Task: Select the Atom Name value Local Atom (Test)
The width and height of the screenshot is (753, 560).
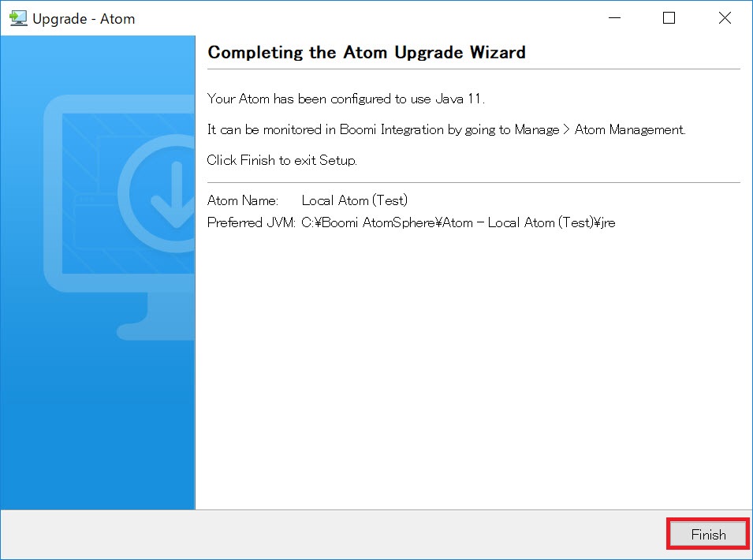Action: (355, 200)
